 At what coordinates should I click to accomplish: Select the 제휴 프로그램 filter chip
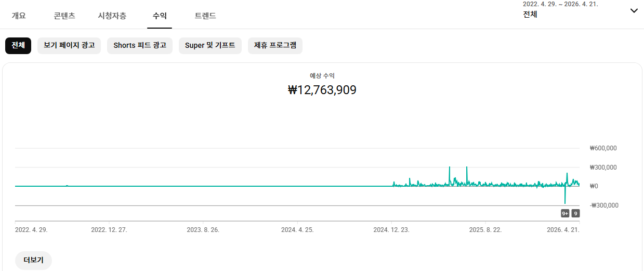(x=275, y=45)
